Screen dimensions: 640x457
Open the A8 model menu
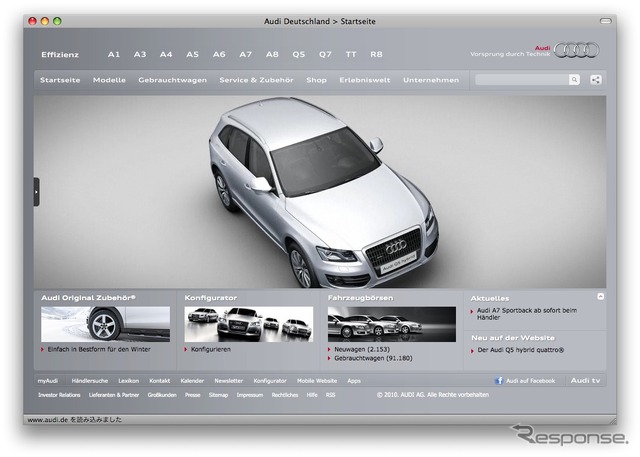(272, 54)
